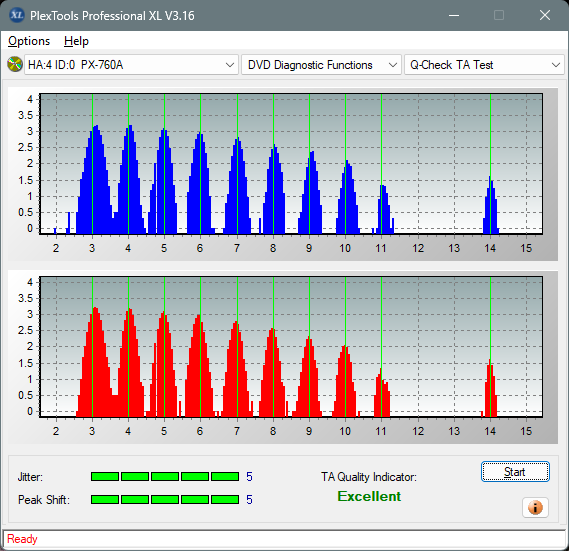Image resolution: width=569 pixels, height=551 pixels.
Task: Open the Help menu
Action: [x=76, y=41]
